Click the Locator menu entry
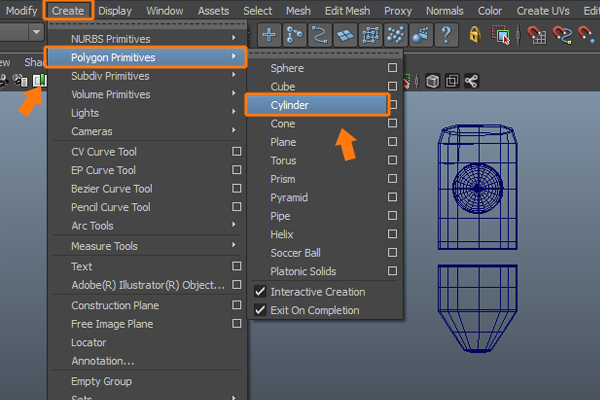Screen dimensions: 600x400 (89, 343)
